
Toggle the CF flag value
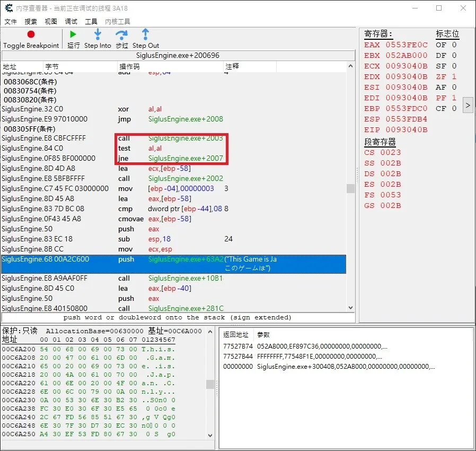pos(454,108)
